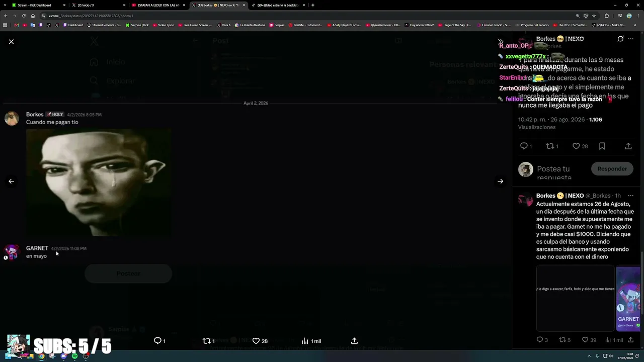Open Borkes profile from the reply header

tap(560, 196)
